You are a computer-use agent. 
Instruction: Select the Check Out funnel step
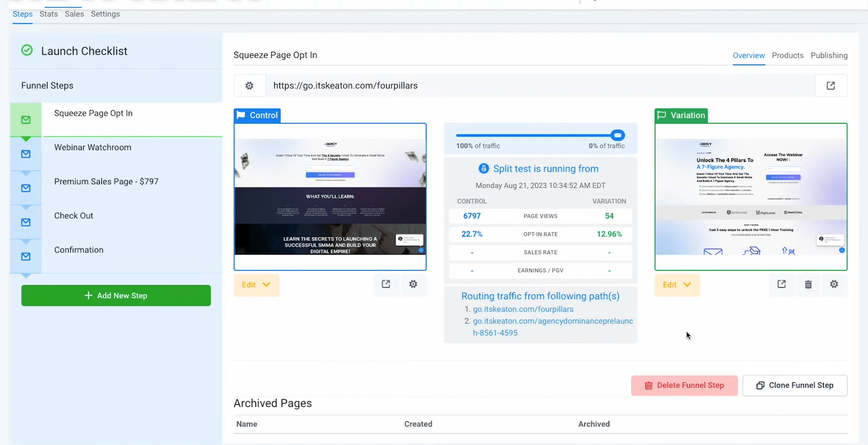click(x=132, y=222)
